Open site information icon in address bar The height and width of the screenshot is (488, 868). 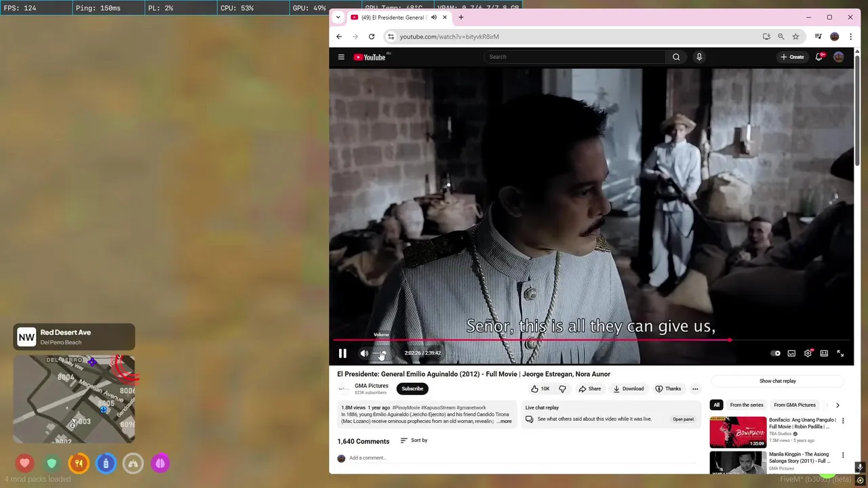coord(391,37)
